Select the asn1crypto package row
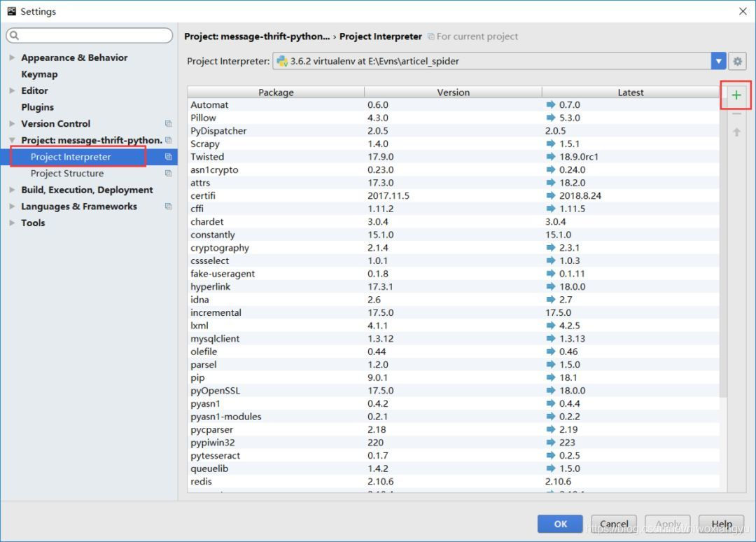Viewport: 756px width, 542px height. click(x=453, y=169)
